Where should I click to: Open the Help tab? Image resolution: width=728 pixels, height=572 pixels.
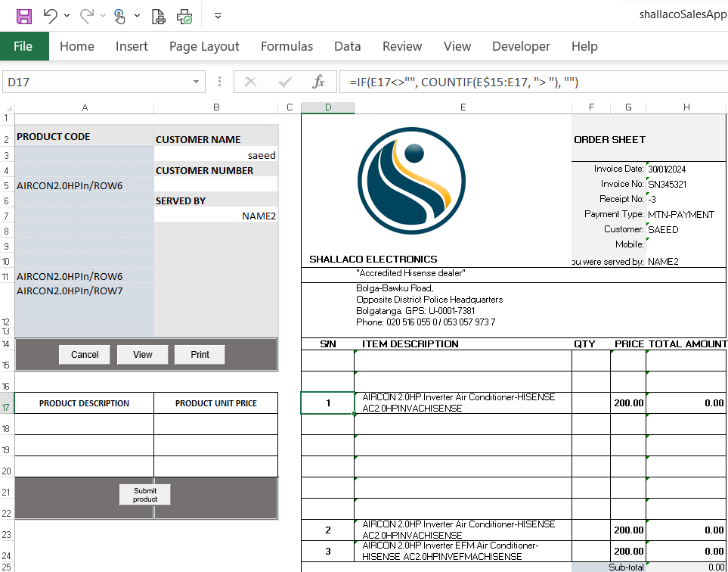click(x=584, y=46)
